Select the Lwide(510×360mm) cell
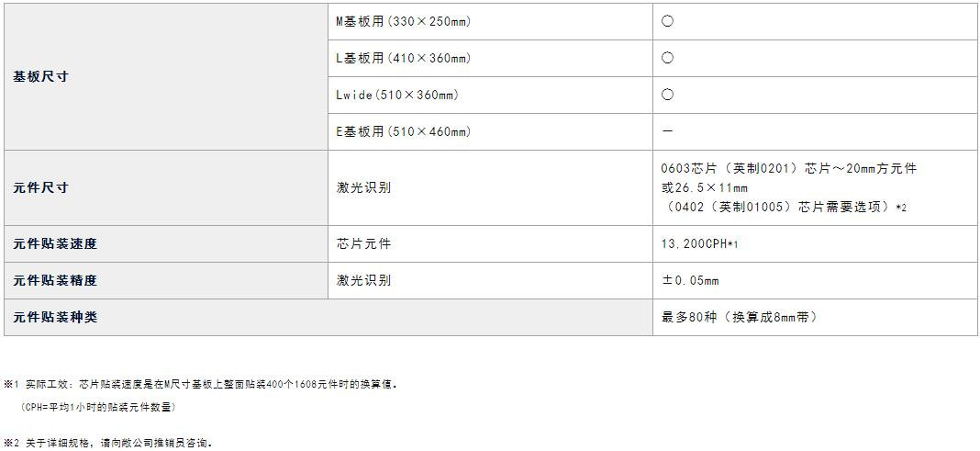 [x=397, y=95]
